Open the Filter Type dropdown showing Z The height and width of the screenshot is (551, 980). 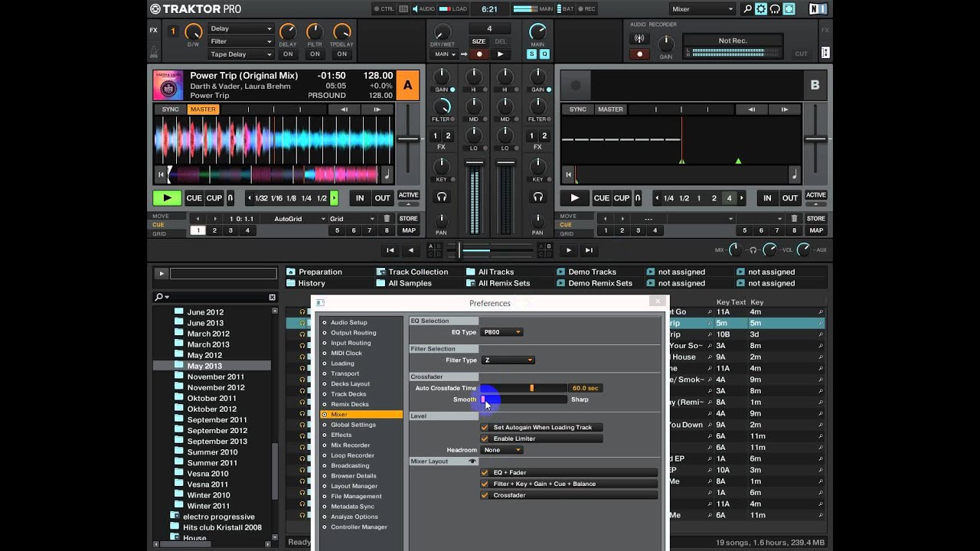tap(508, 360)
